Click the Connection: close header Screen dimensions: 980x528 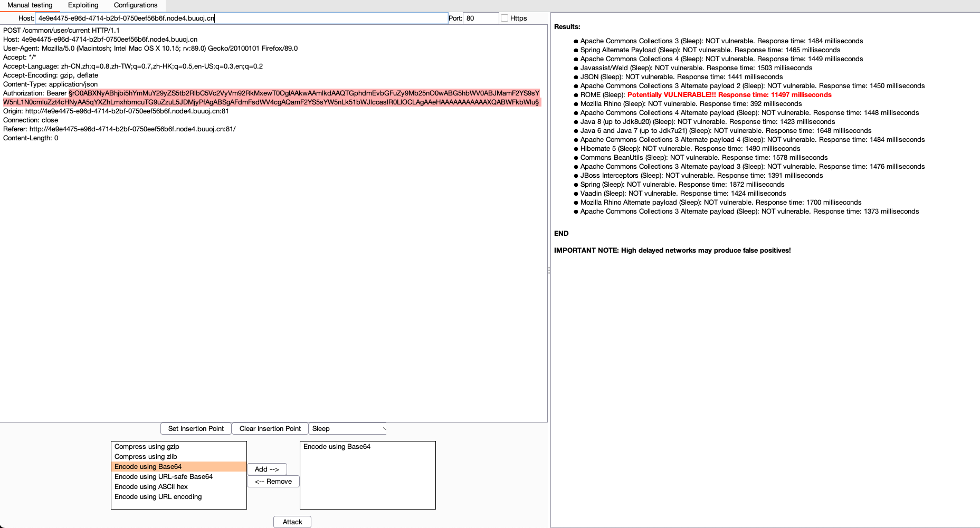[x=31, y=120]
